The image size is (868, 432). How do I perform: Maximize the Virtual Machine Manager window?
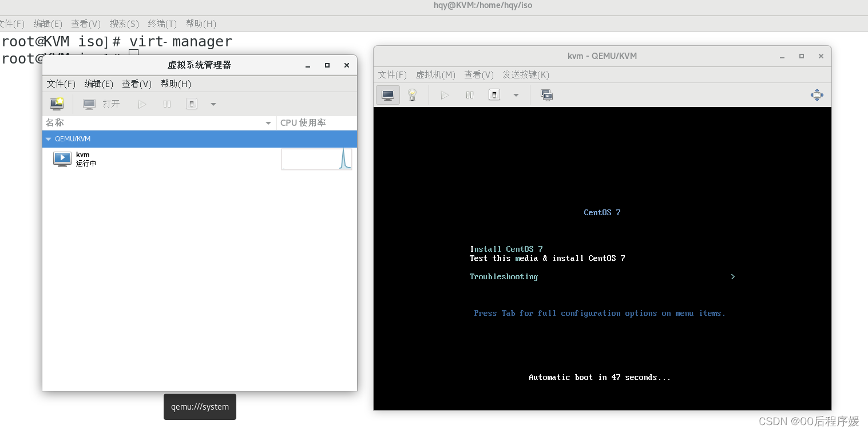point(327,65)
